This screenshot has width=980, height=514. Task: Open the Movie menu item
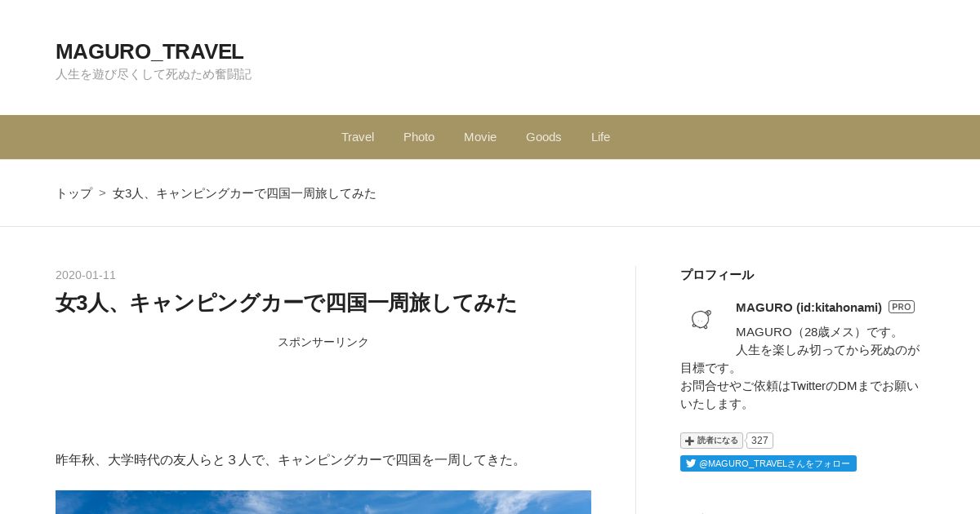click(x=480, y=137)
